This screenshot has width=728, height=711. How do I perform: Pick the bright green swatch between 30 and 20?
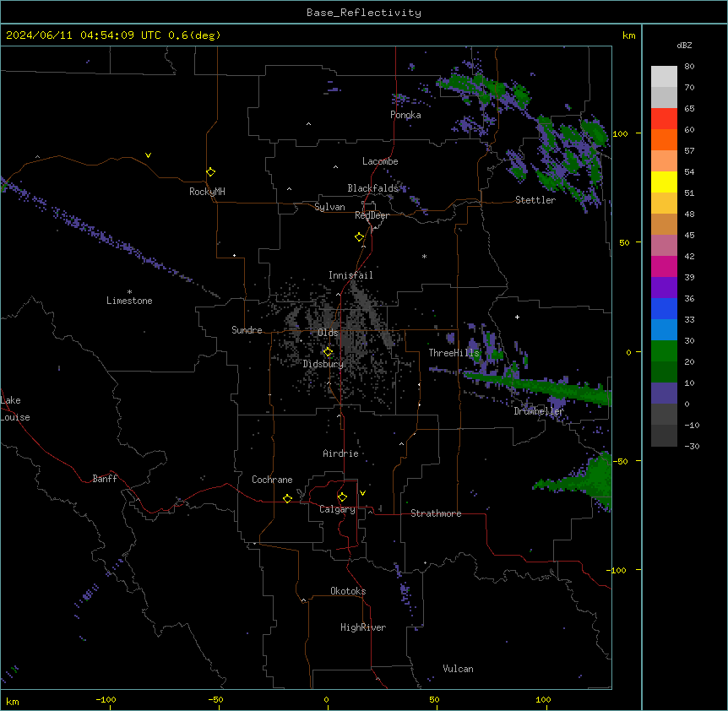click(664, 351)
